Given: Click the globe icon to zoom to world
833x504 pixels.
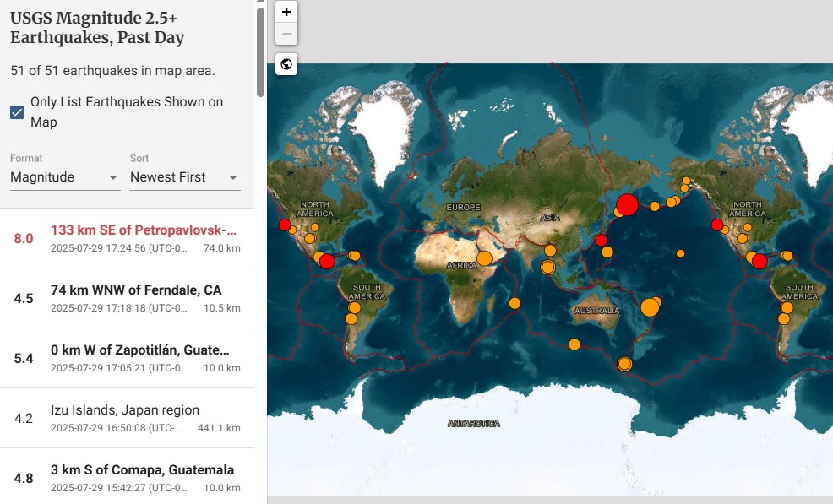Looking at the screenshot, I should [286, 64].
